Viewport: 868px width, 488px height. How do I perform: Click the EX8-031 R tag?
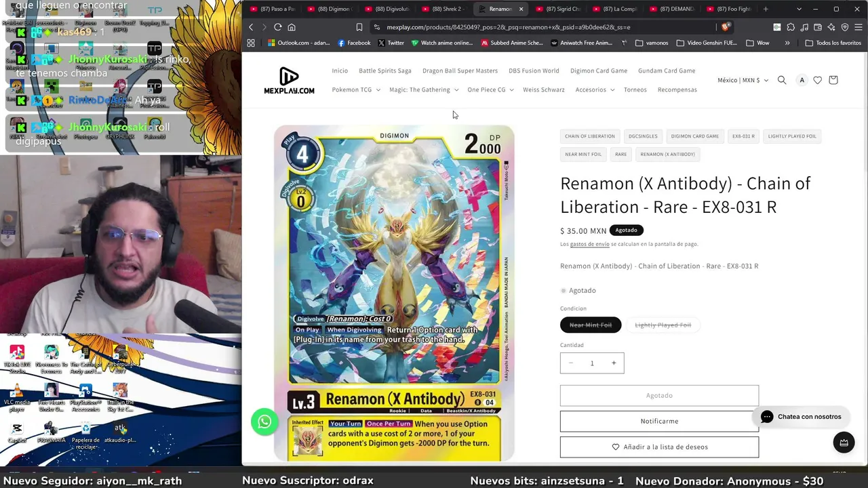click(743, 136)
